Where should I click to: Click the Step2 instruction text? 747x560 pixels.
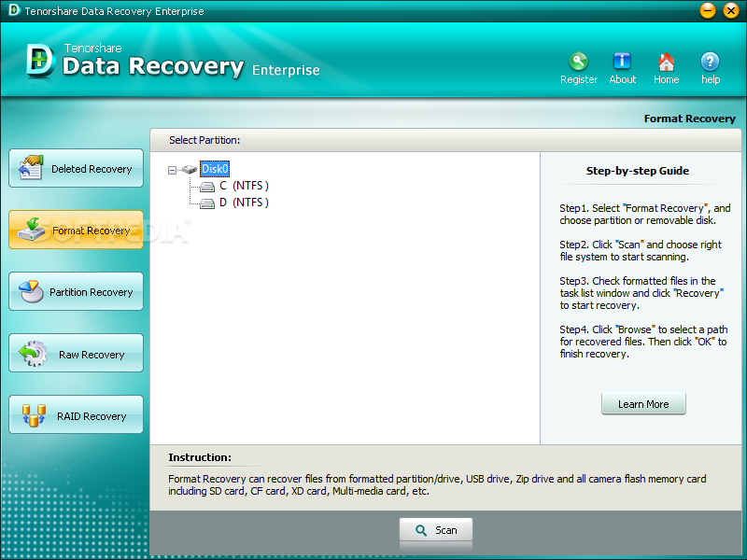tap(641, 250)
